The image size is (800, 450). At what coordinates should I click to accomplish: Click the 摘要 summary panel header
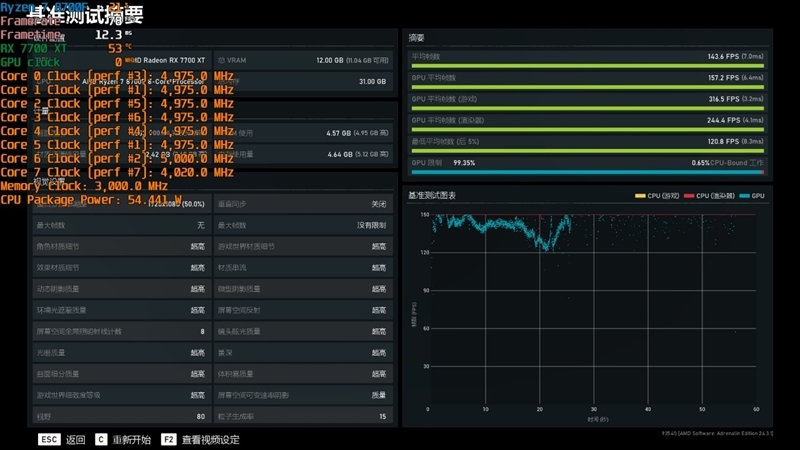click(418, 38)
